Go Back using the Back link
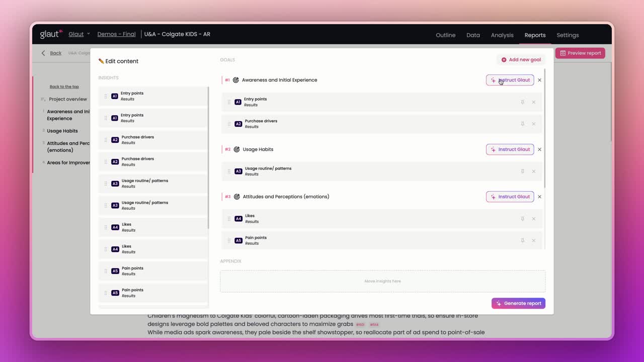 coord(55,53)
